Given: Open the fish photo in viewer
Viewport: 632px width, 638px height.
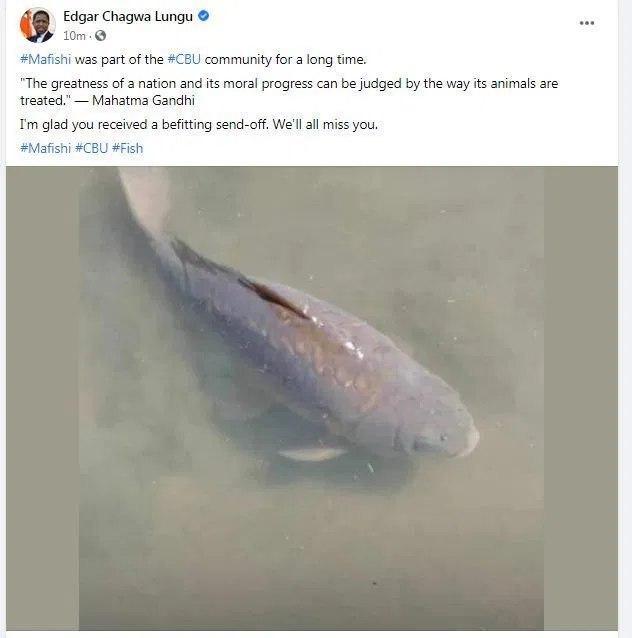Looking at the screenshot, I should click(311, 398).
